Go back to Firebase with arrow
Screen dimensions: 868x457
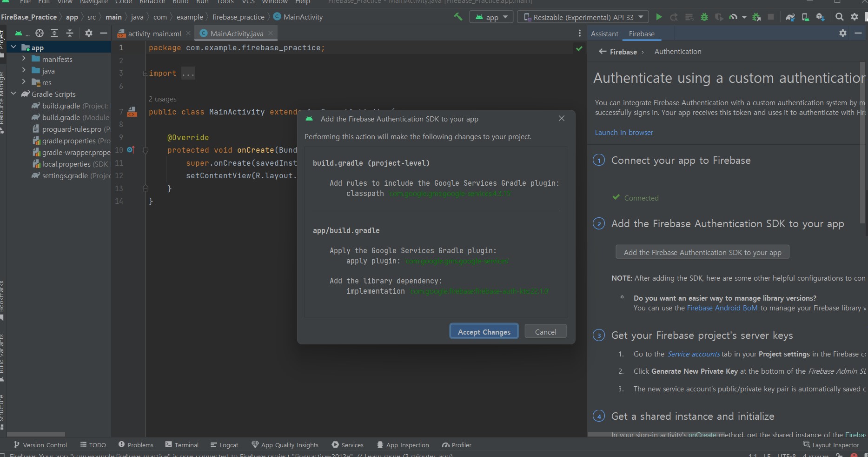pyautogui.click(x=603, y=52)
